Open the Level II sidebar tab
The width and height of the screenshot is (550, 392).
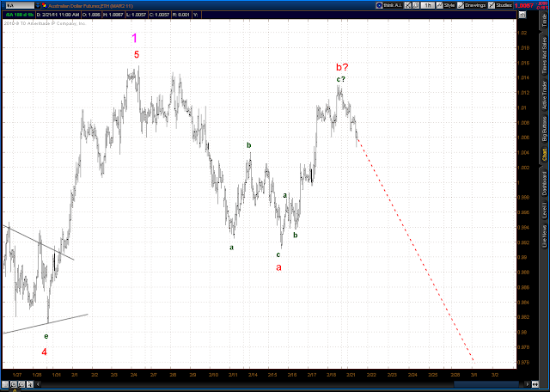(x=544, y=211)
